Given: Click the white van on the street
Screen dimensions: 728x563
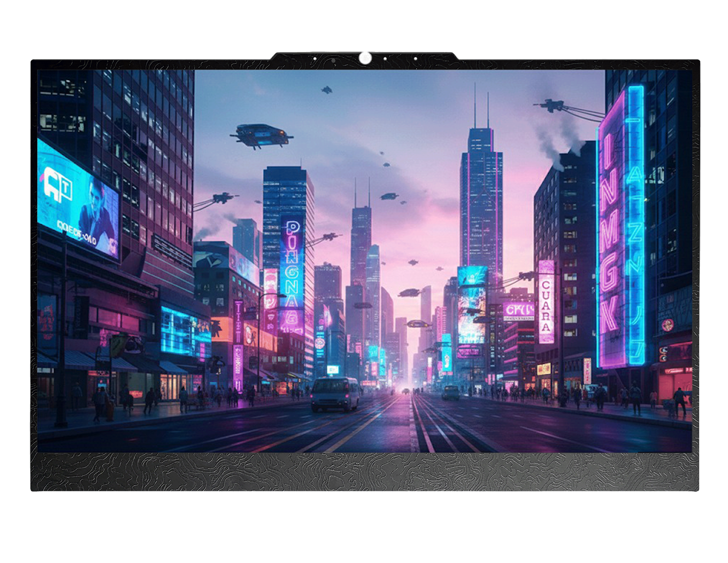Looking at the screenshot, I should pos(335,394).
